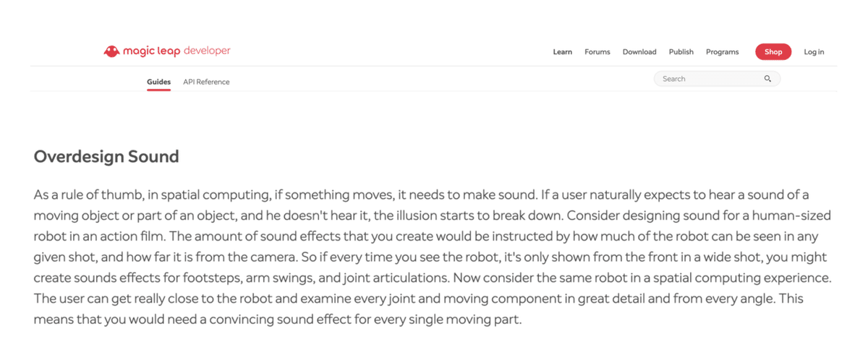Click the "Overdesign Sound" heading
868x363 pixels.
click(x=106, y=156)
